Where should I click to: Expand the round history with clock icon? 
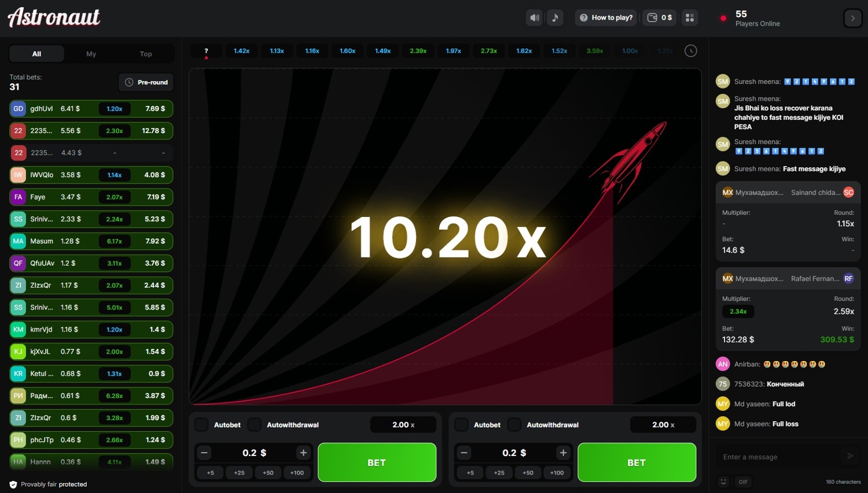pos(690,51)
